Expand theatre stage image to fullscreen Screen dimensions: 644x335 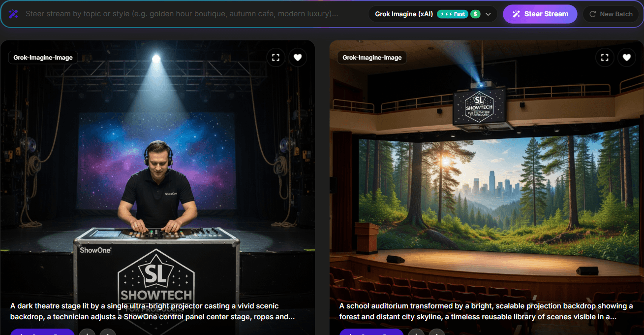click(x=276, y=58)
